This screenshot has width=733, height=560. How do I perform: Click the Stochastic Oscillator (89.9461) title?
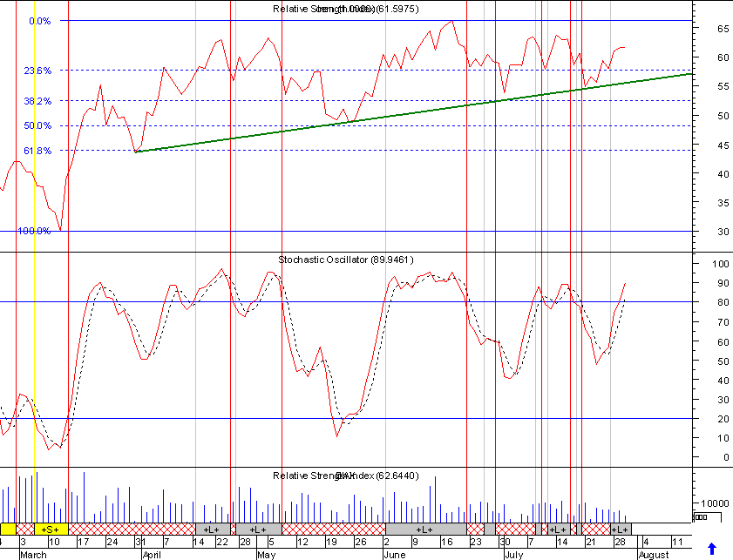pos(346,260)
